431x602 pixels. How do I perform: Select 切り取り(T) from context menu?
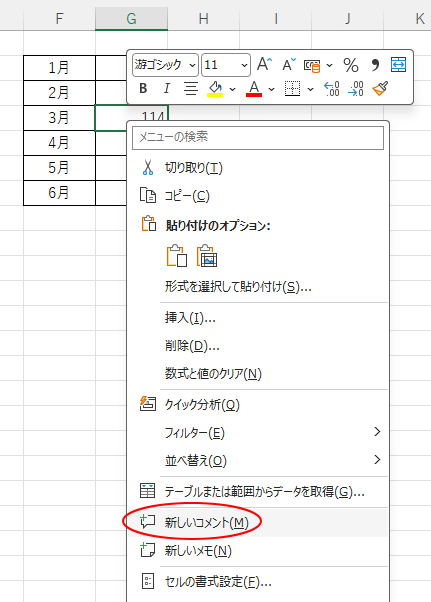pyautogui.click(x=258, y=168)
